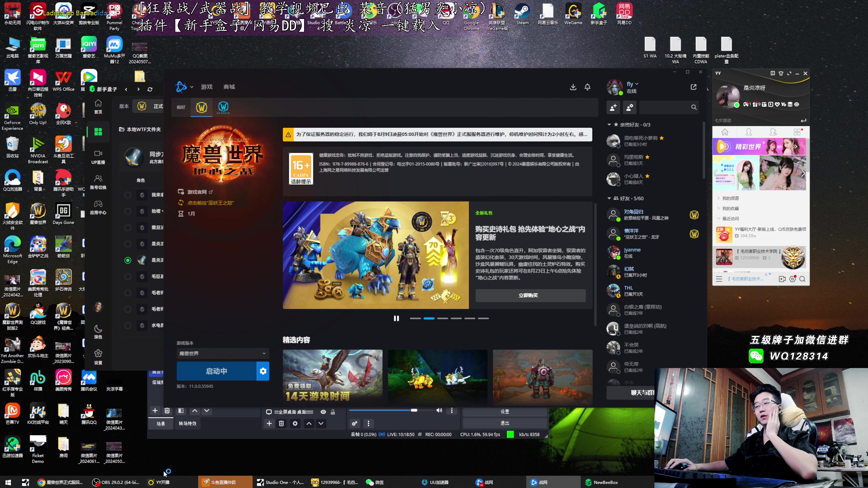Toggle the scene visibility eye icon
868x488 pixels.
click(324, 411)
